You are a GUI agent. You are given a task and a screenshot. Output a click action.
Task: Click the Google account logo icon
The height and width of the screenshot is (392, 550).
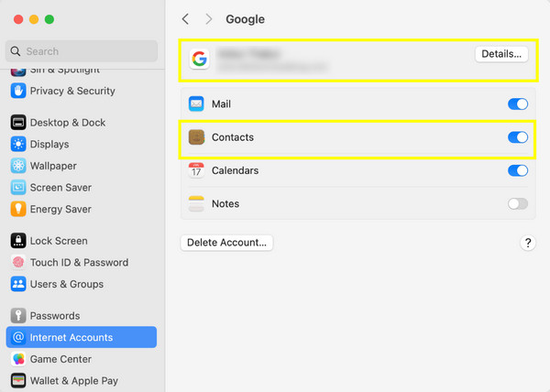(199, 60)
